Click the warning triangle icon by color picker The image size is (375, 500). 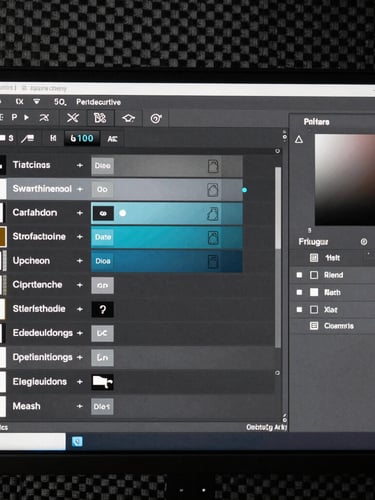[x=299, y=139]
